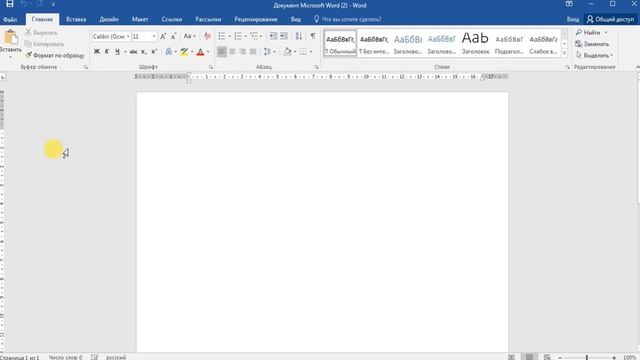
Task: Click the Sort (A-Z) icon
Action: pos(299,36)
